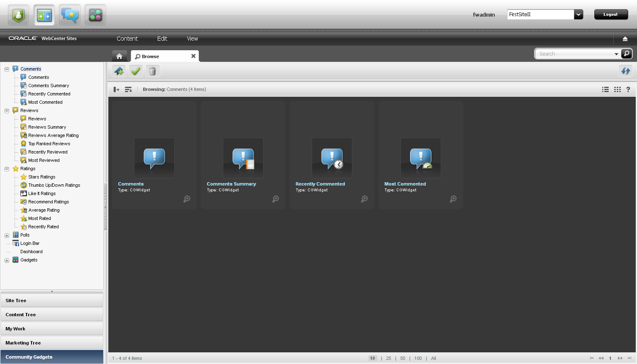Screen dimensions: 637x364
Task: Click the Comments widget thumbnail
Action: point(154,158)
